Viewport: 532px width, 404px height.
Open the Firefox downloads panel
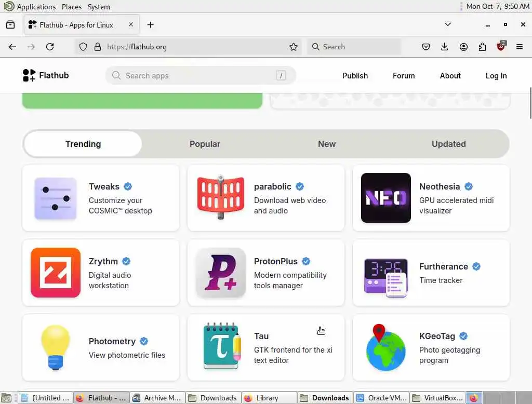445,47
